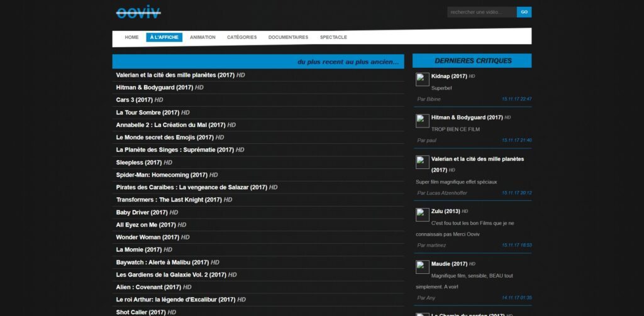Viewport: 644px width, 316px height.
Task: Click 'Super film magnifique effet spéciaux' comment
Action: [x=457, y=182]
